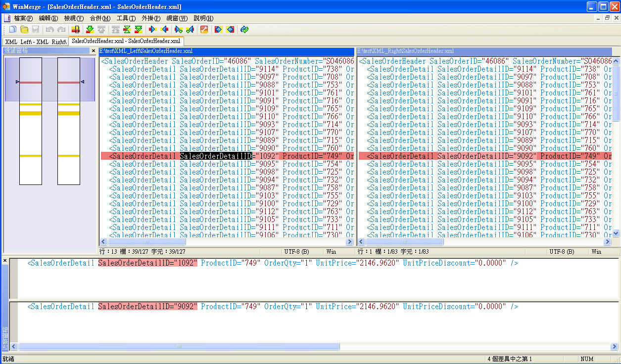The image size is (621, 364).
Task: Click left location bar lowest yellow marker
Action: pos(31,156)
